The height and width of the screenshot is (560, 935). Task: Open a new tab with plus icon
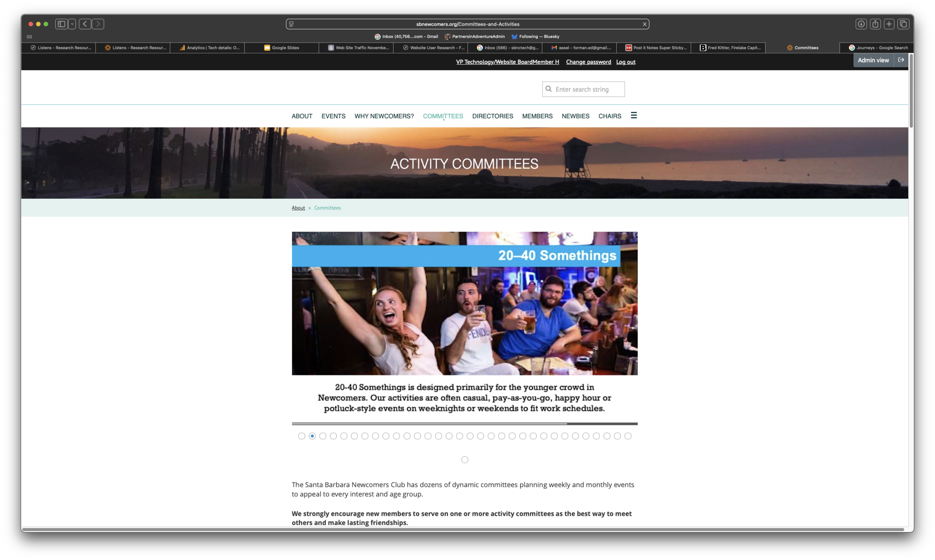click(889, 24)
